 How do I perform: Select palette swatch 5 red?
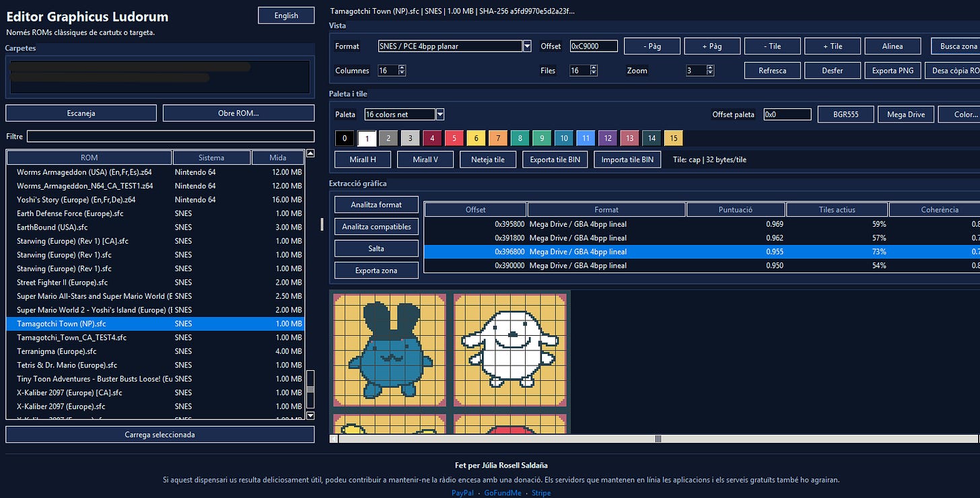tap(454, 138)
